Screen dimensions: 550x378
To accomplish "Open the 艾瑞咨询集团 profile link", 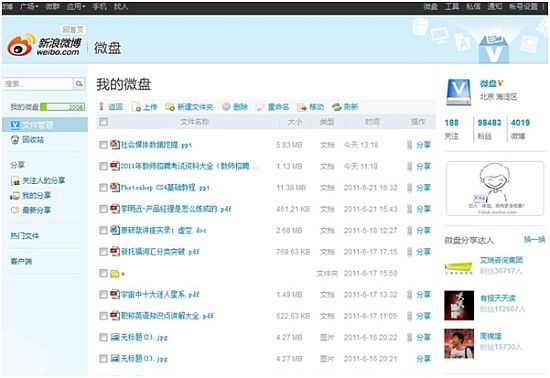I will click(501, 260).
